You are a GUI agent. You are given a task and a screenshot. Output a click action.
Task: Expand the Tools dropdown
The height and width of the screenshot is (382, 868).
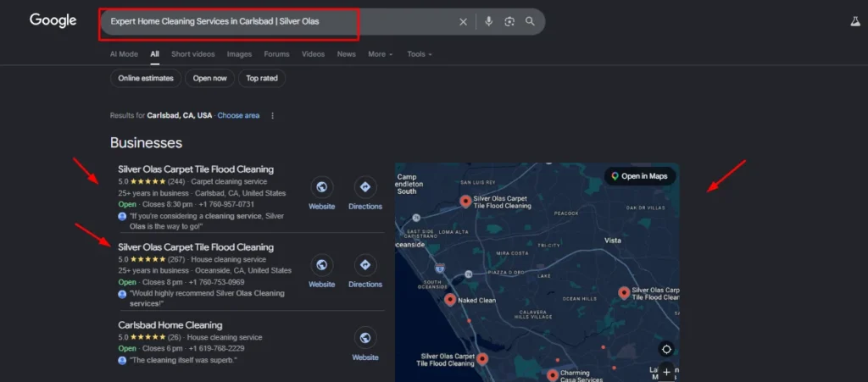pyautogui.click(x=419, y=54)
